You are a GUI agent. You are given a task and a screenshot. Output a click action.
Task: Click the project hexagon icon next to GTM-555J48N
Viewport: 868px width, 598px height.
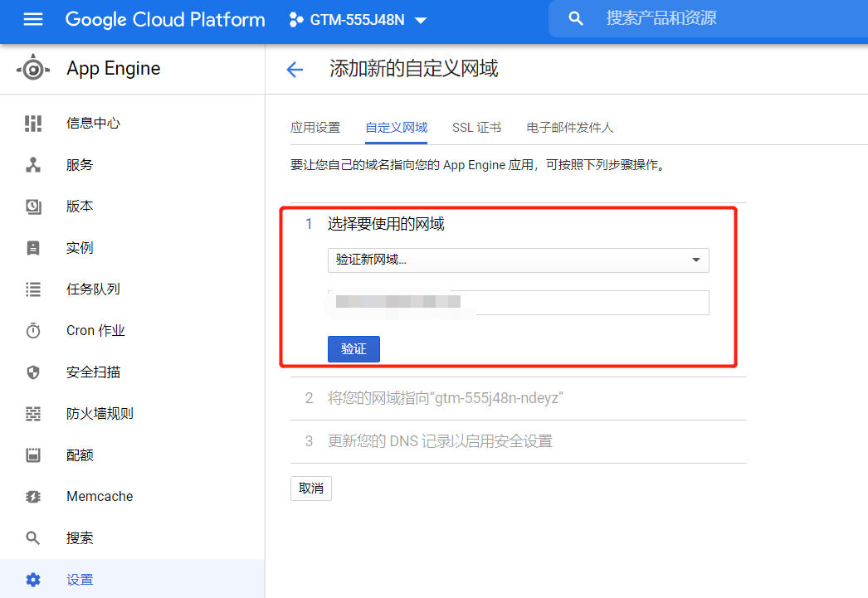(x=296, y=20)
